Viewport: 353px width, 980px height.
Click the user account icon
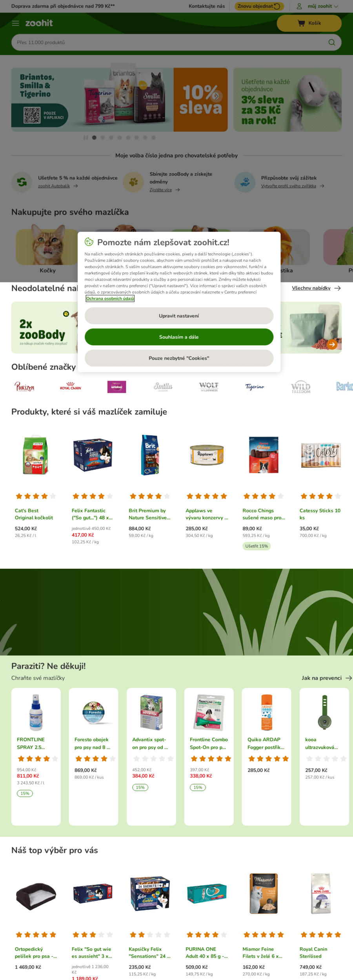[x=299, y=6]
